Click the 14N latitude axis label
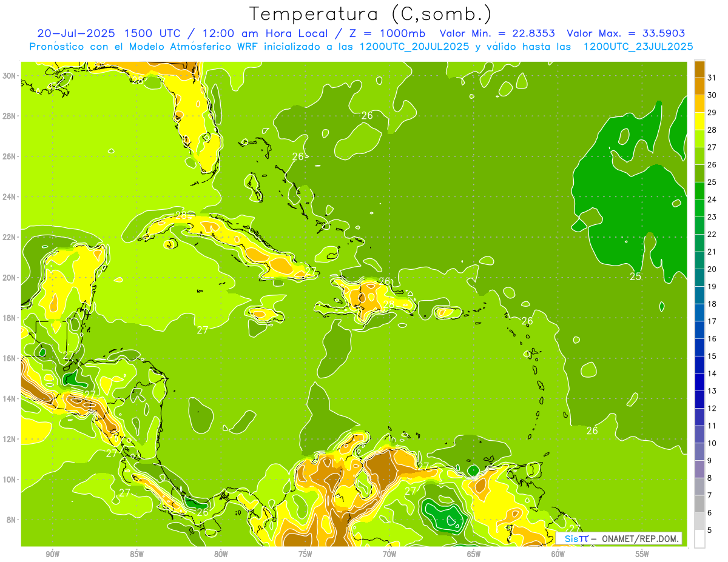Screen dimensions: 728x562 click(9, 398)
